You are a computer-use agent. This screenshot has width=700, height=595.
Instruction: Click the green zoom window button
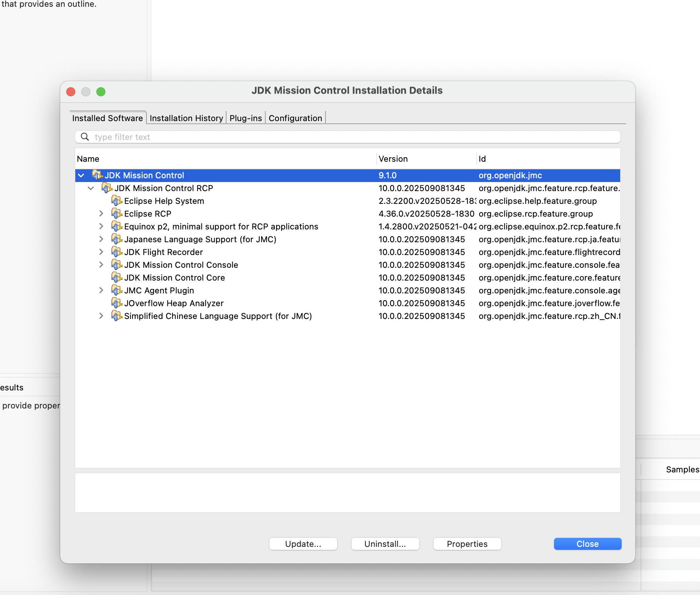(x=101, y=92)
